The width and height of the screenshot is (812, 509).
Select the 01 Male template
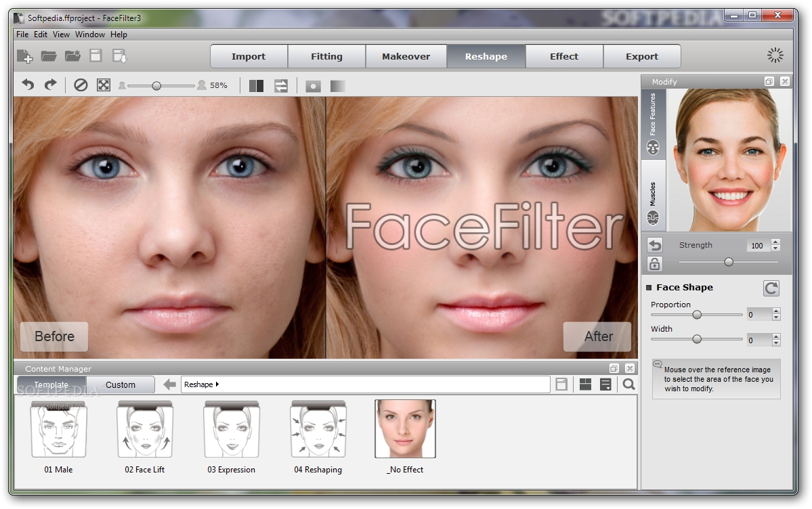58,437
